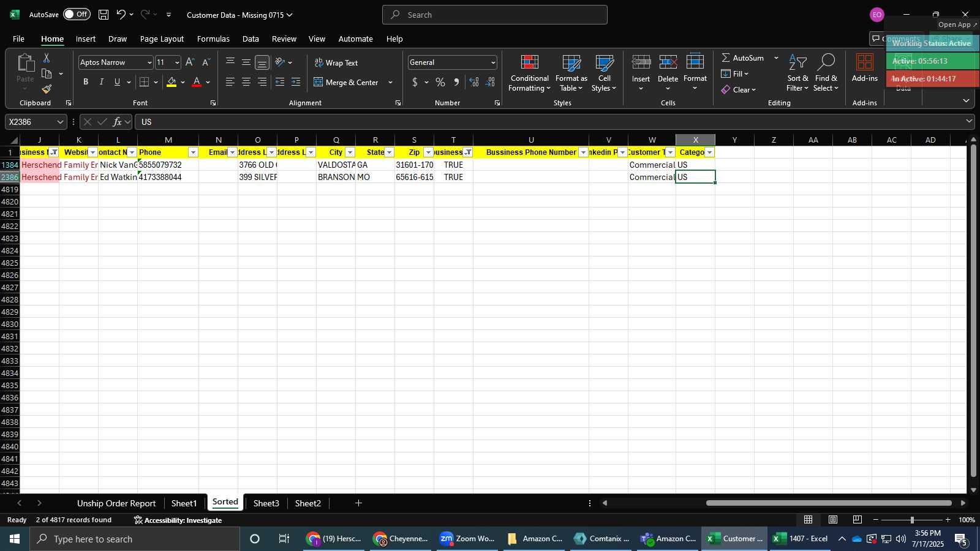980x551 pixels.
Task: Click the Insert cells icon
Action: (x=641, y=62)
